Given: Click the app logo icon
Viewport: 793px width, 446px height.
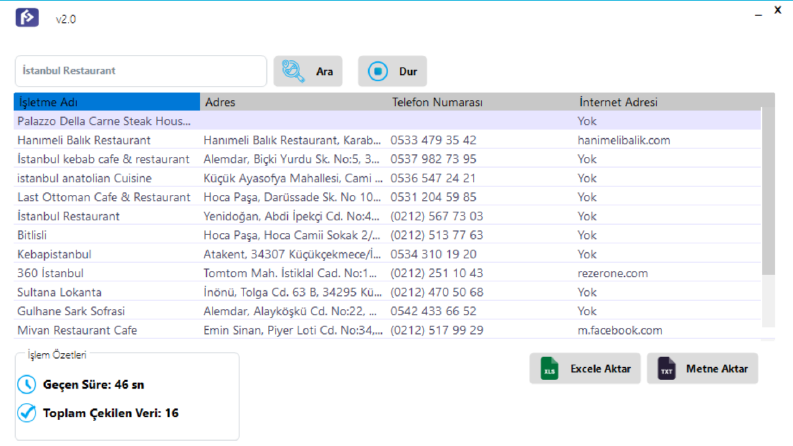Looking at the screenshot, I should click(x=27, y=18).
